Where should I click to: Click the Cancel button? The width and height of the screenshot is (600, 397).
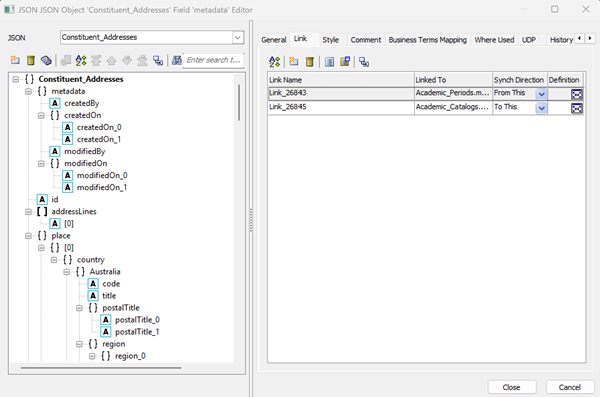click(x=570, y=387)
